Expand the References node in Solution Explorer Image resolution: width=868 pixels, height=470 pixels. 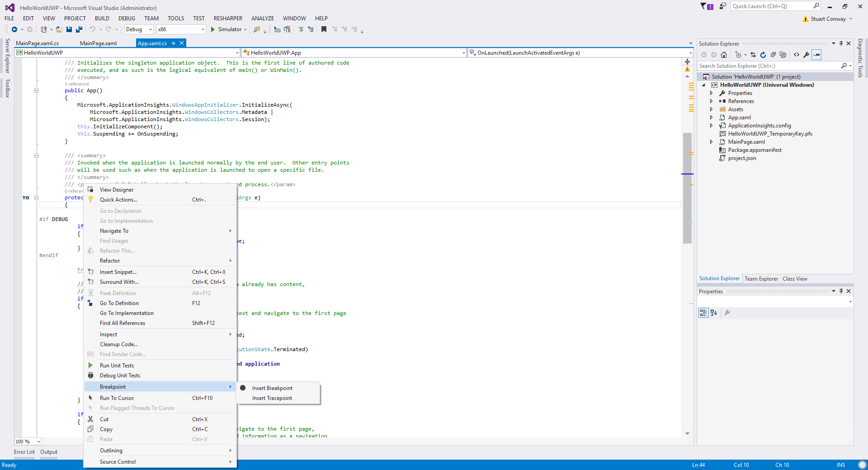pos(711,101)
